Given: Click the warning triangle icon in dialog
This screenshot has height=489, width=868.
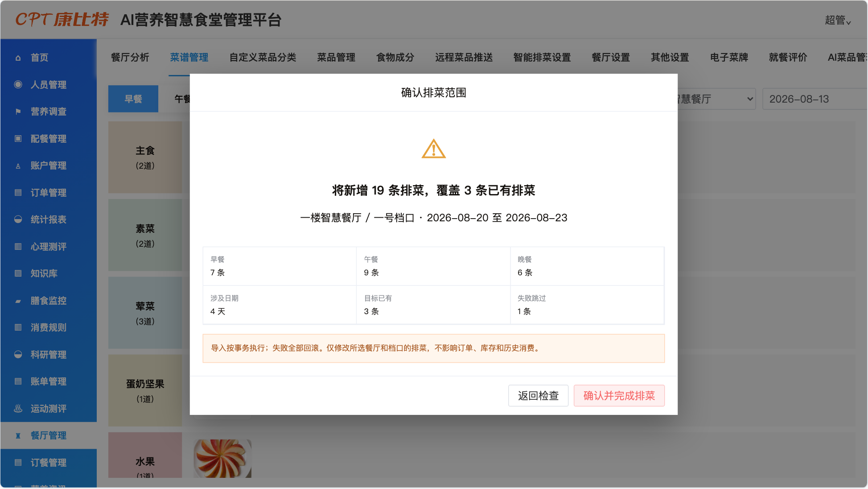Looking at the screenshot, I should click(x=433, y=149).
